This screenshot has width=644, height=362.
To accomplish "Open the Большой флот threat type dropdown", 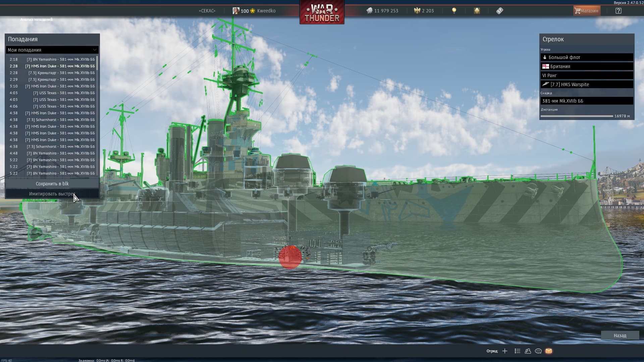I will (x=587, y=57).
